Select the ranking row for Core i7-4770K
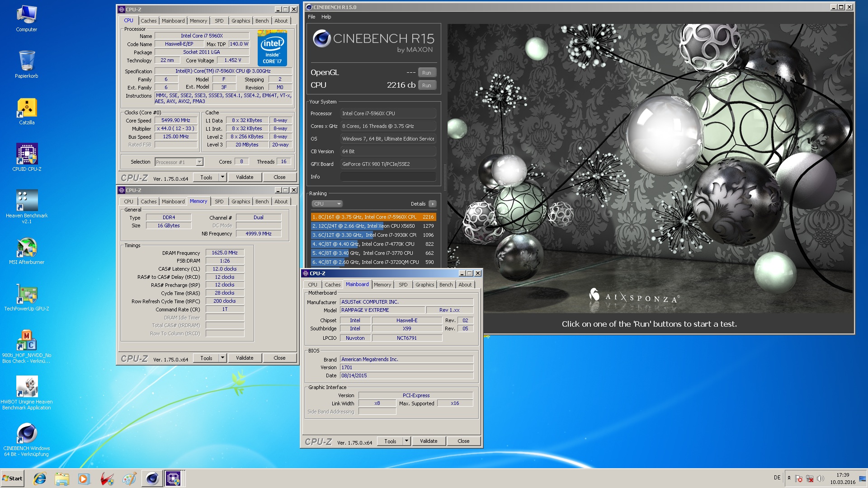This screenshot has height=488, width=868. (x=373, y=244)
